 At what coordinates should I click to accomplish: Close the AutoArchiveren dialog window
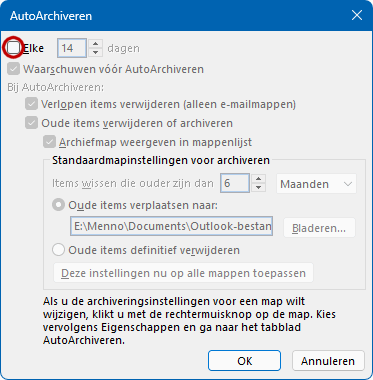(x=357, y=16)
